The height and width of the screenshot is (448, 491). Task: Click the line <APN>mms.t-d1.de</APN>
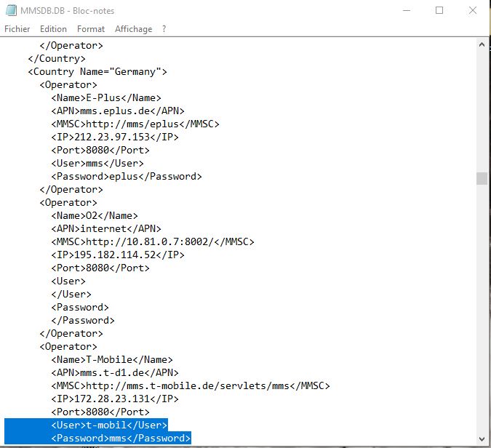(115, 373)
